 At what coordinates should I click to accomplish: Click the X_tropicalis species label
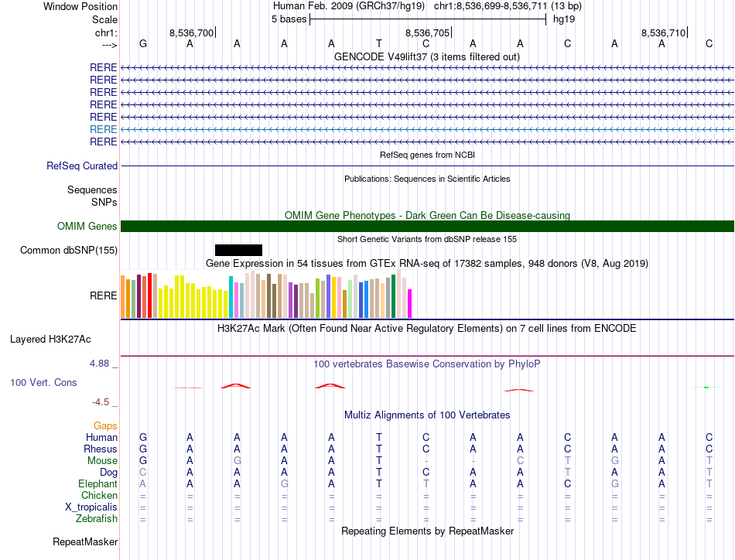(91, 507)
